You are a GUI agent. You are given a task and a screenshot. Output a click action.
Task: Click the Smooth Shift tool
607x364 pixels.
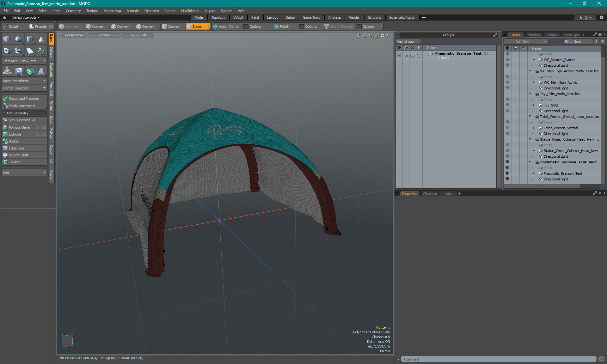coord(24,155)
